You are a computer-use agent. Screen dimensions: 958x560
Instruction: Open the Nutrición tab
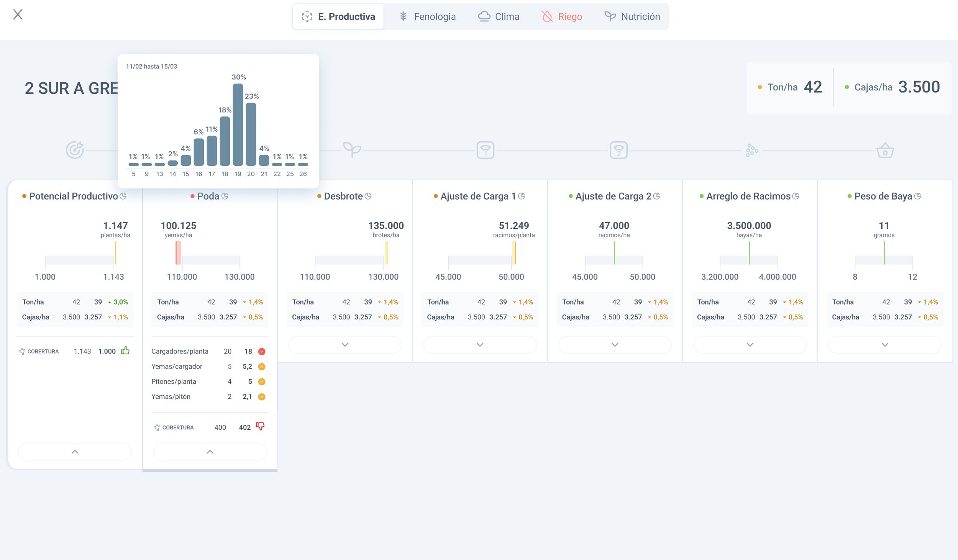click(632, 16)
